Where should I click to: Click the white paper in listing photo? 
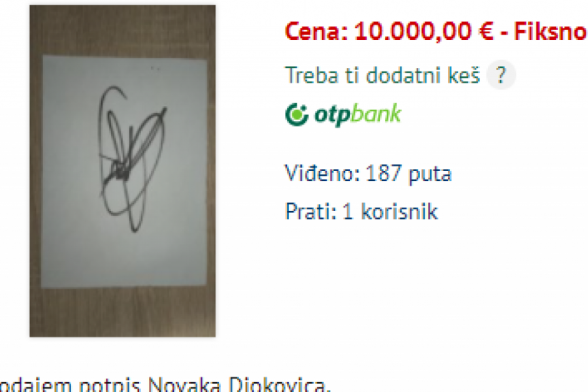coord(123,171)
